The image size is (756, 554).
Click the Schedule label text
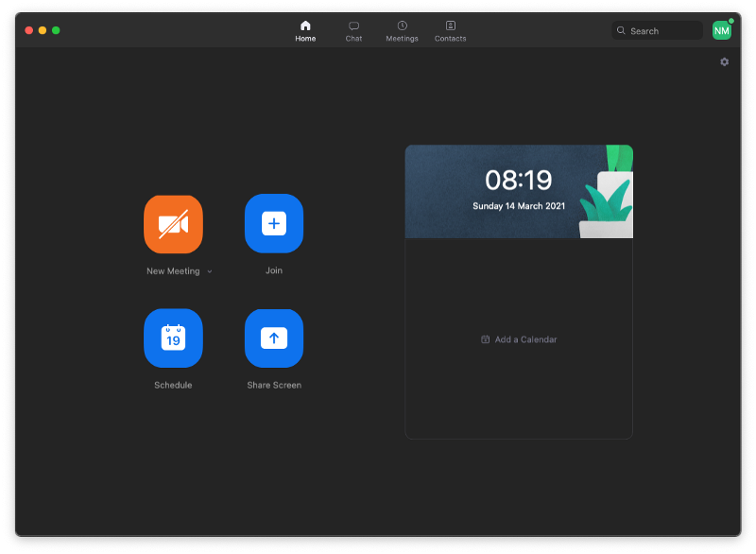click(x=173, y=385)
